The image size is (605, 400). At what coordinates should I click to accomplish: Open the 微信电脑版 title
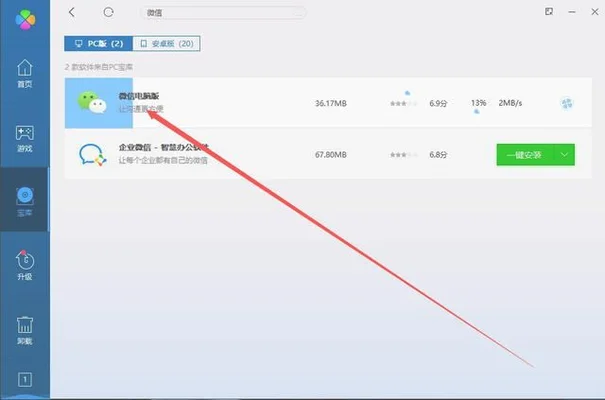(x=139, y=96)
